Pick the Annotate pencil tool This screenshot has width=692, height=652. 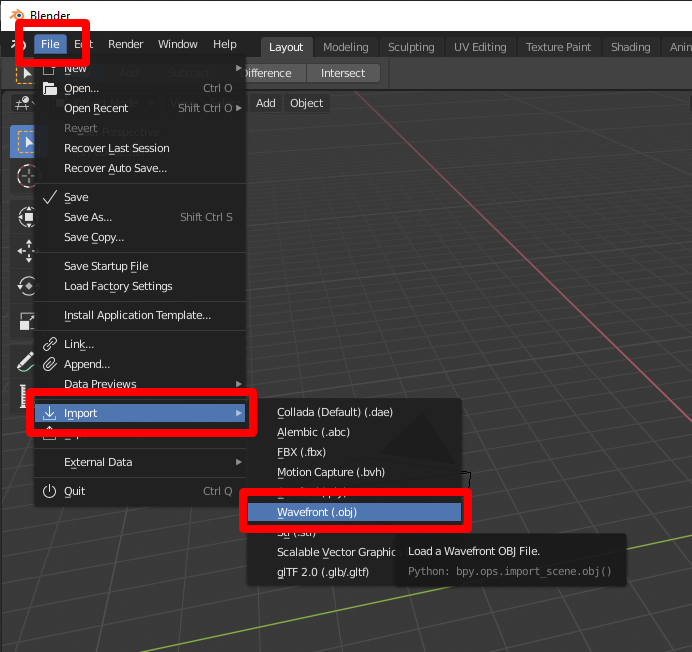coord(24,362)
